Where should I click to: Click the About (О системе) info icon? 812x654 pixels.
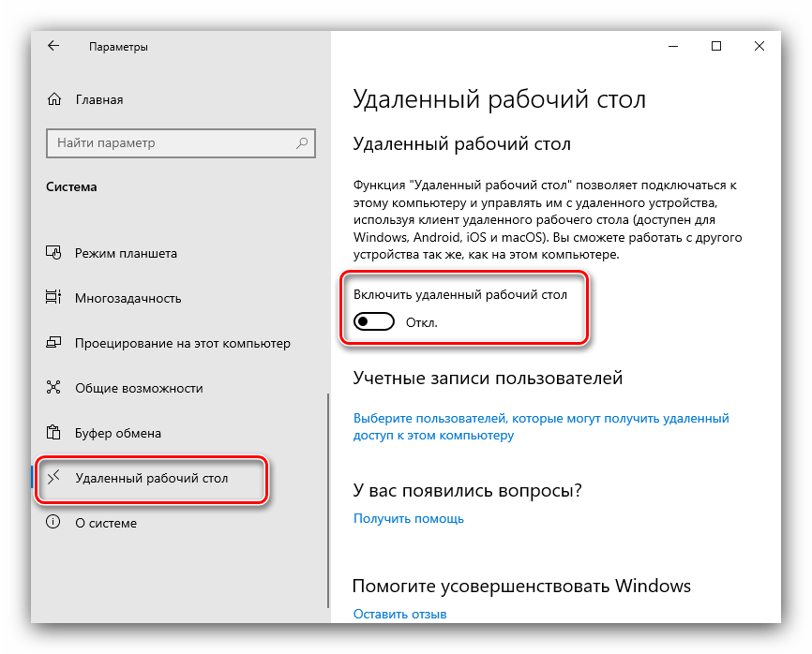[x=53, y=522]
